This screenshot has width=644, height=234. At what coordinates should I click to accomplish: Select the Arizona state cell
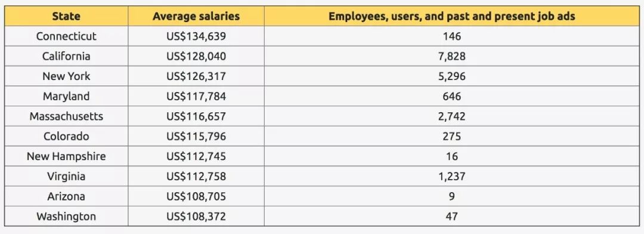66,196
